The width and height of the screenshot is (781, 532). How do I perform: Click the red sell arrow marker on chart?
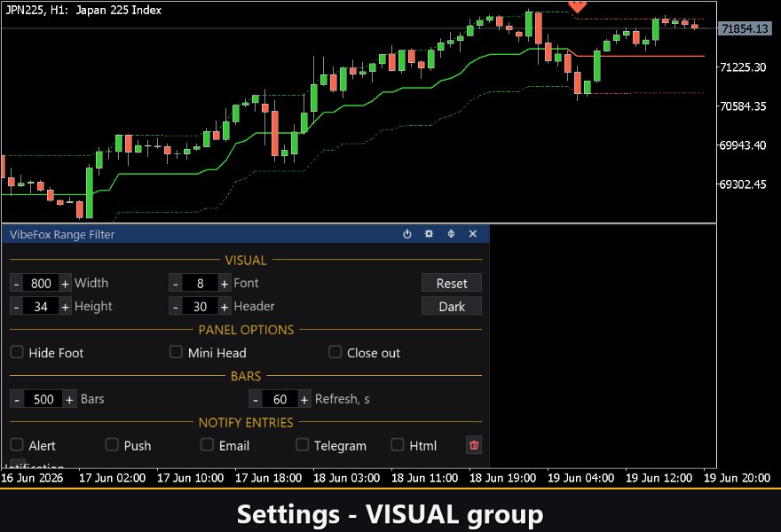(577, 6)
